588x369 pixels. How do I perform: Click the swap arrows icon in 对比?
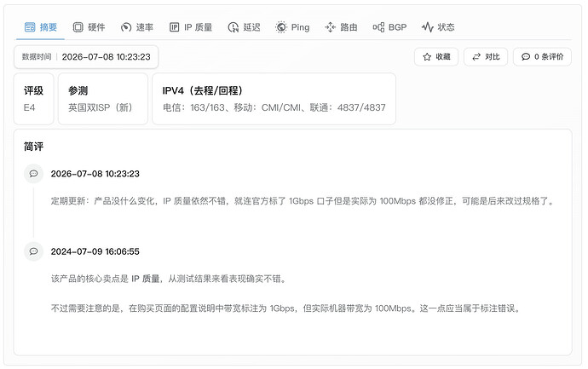pyautogui.click(x=476, y=56)
